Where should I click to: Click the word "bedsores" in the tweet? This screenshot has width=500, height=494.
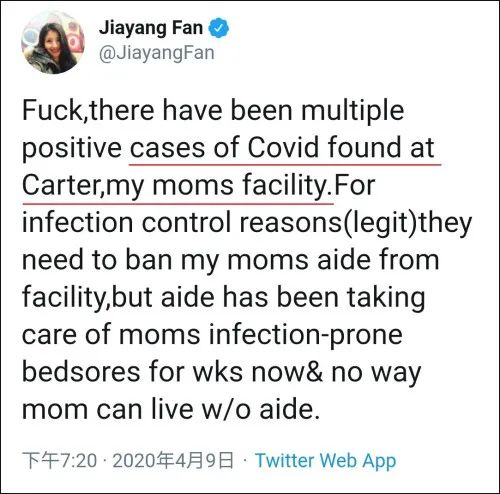pos(81,372)
